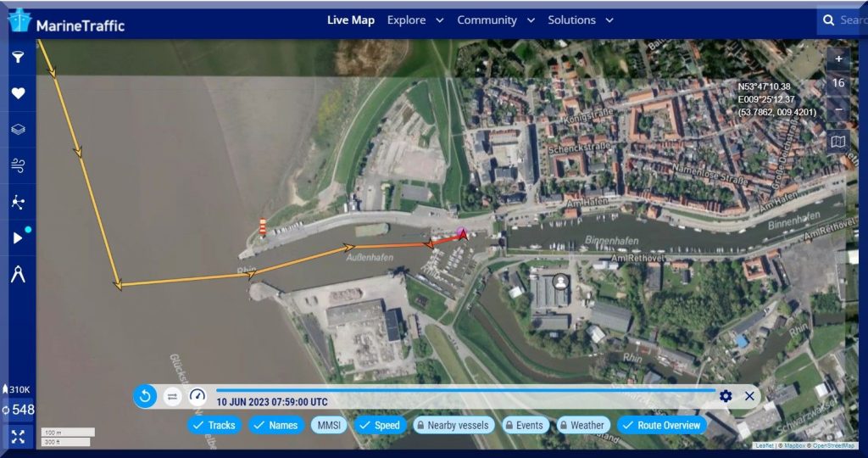
Task: Toggle the Tracks option off
Action: tap(214, 425)
